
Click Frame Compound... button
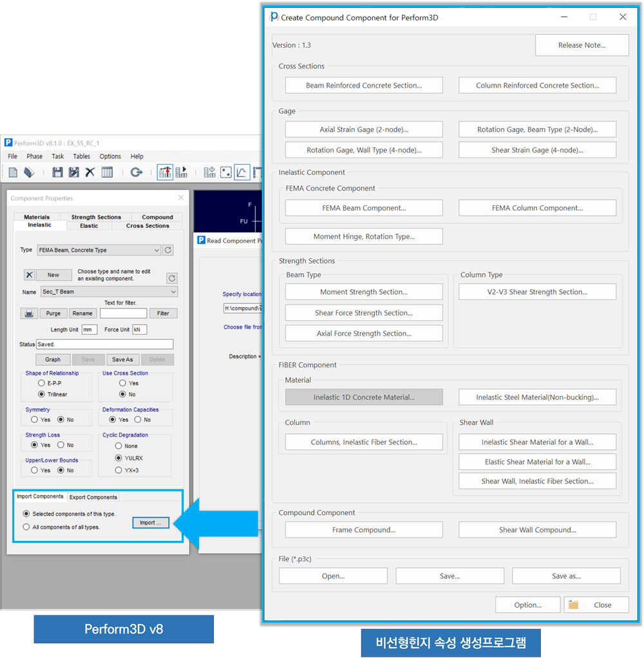pyautogui.click(x=364, y=530)
